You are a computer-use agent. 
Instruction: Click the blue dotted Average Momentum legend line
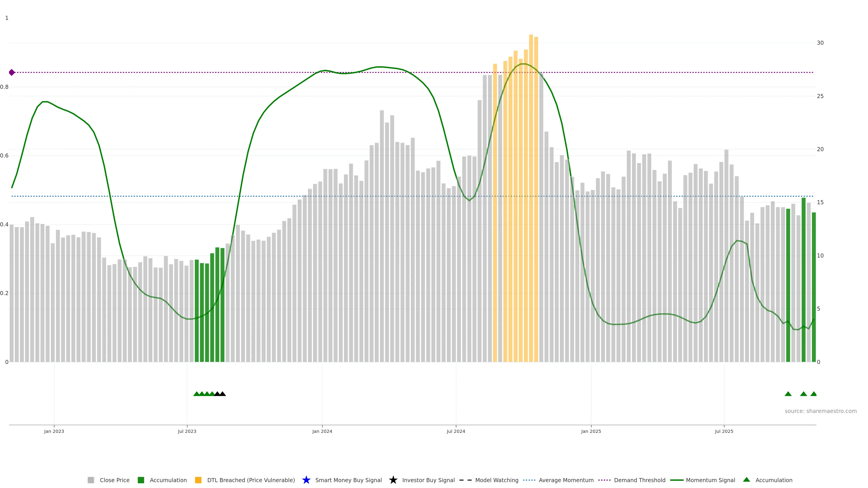(x=529, y=480)
